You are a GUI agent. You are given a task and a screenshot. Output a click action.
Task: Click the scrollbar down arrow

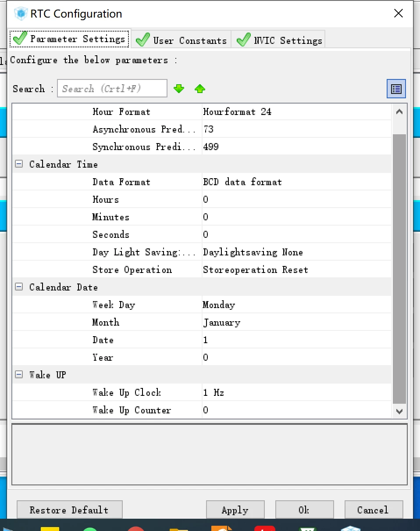(399, 411)
